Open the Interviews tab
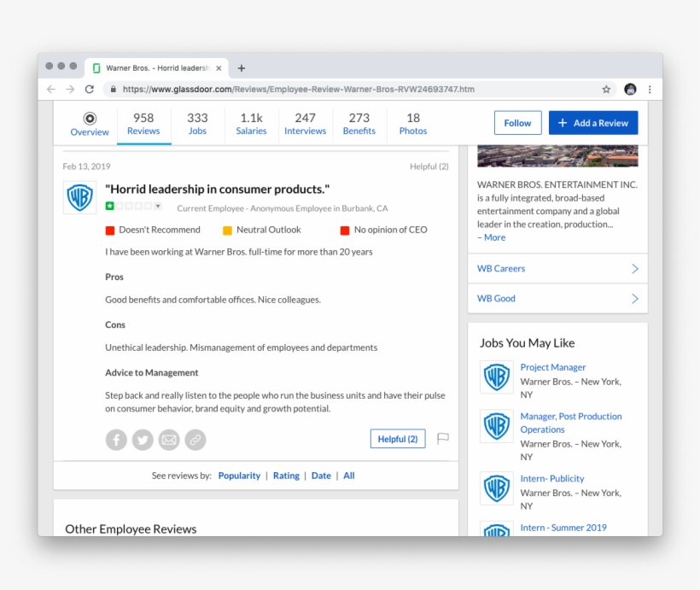The width and height of the screenshot is (700, 590). [x=305, y=124]
